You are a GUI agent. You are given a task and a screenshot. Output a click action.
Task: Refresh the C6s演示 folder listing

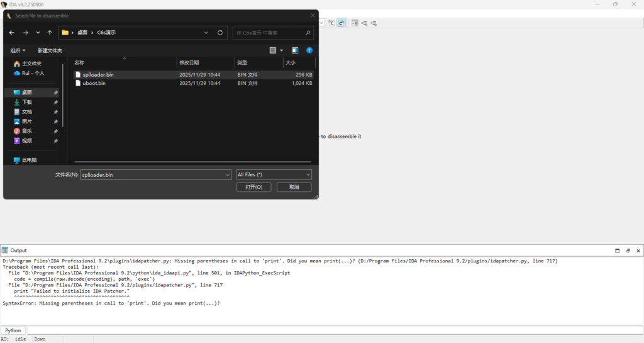[x=219, y=33]
